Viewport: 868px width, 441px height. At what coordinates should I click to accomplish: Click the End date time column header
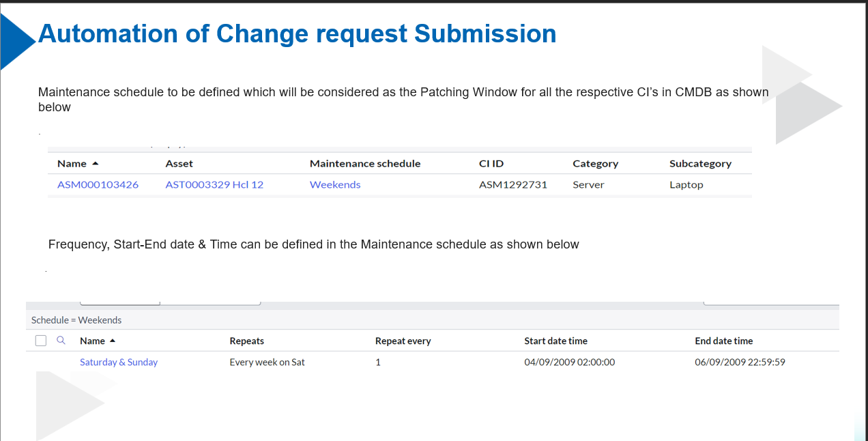pyautogui.click(x=723, y=341)
